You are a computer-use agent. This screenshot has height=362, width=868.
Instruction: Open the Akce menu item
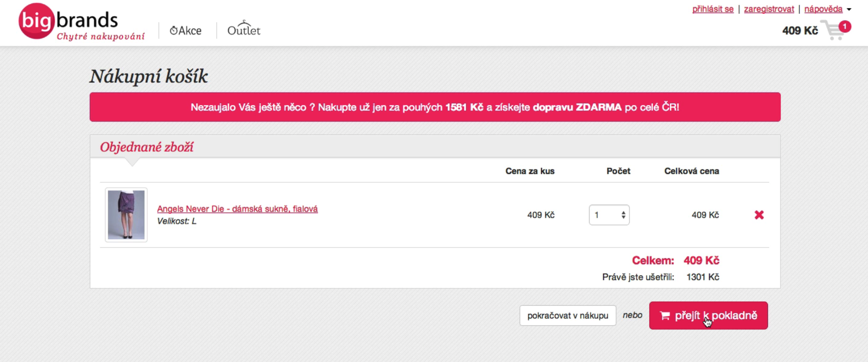coord(186,30)
